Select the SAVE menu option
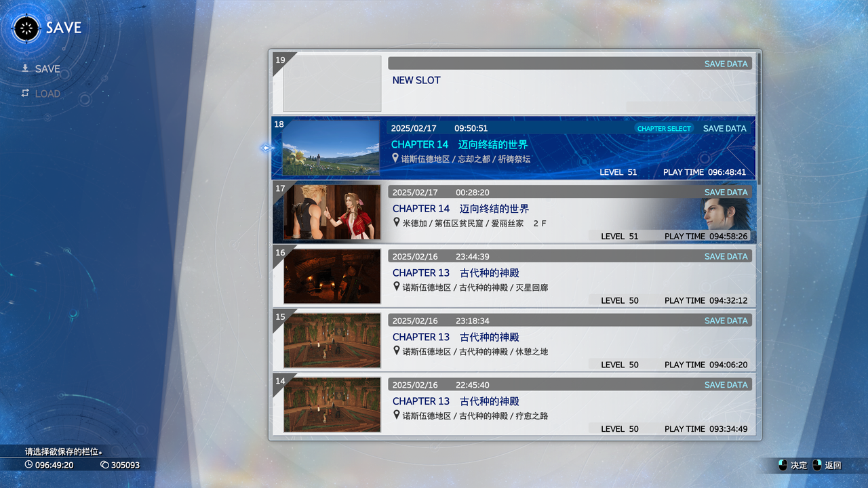Image resolution: width=868 pixels, height=488 pixels. [47, 68]
